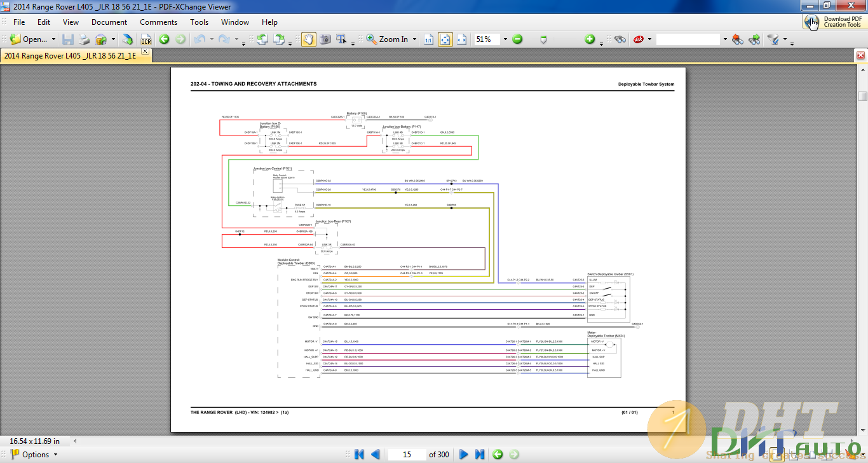This screenshot has height=463, width=868.
Task: Jump to the last page
Action: [x=480, y=454]
